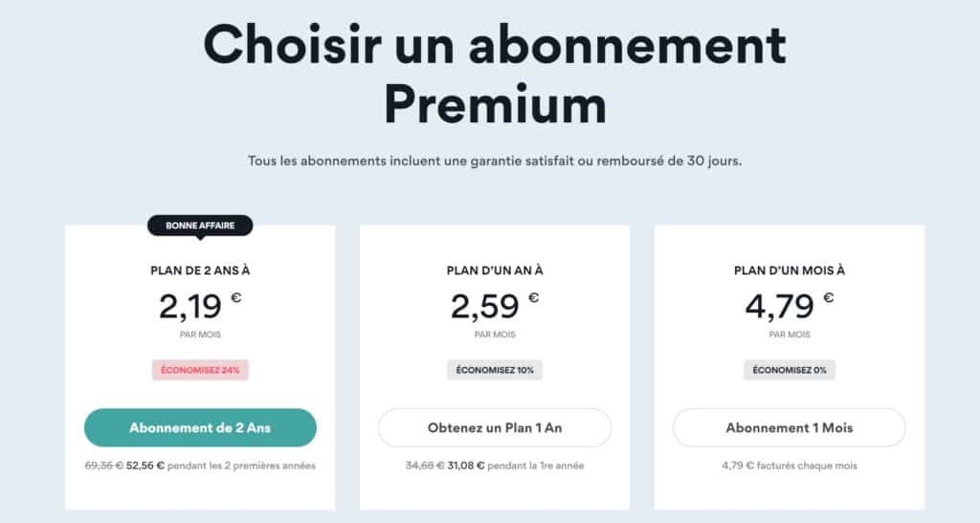Click the 2,59 € price
Viewport: 980px width, 523px height.
click(x=495, y=306)
